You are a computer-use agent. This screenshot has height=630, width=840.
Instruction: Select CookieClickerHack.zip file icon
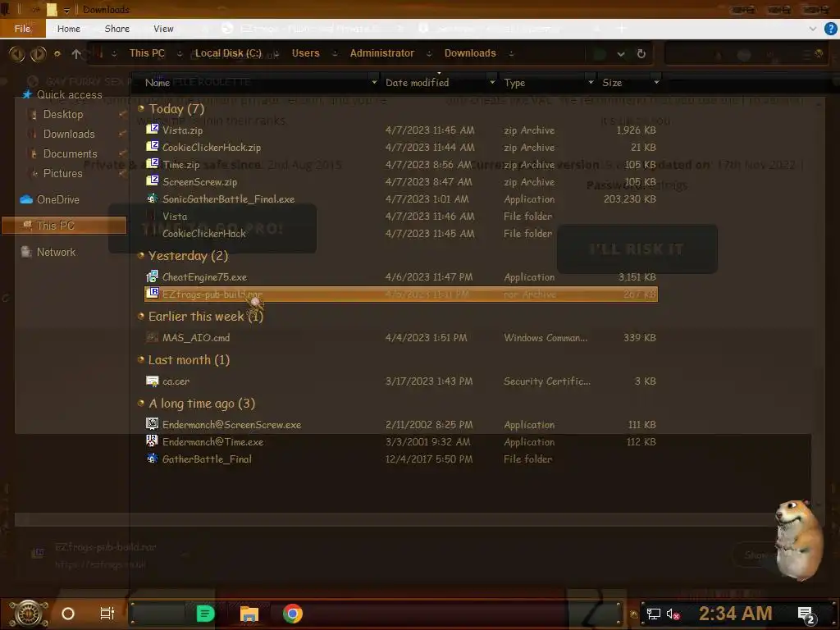[x=152, y=146]
